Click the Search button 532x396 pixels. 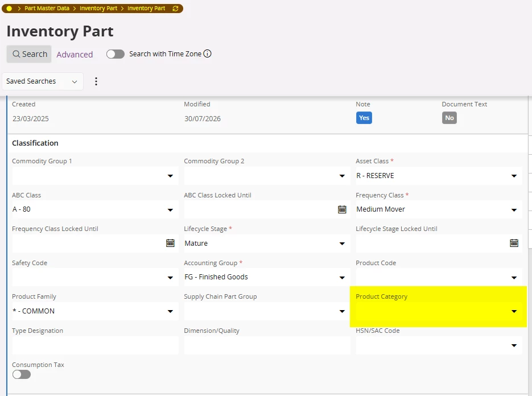click(29, 54)
